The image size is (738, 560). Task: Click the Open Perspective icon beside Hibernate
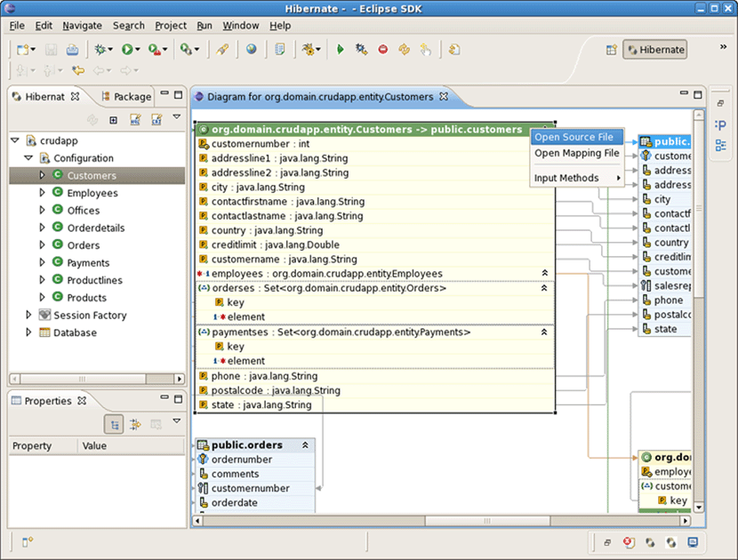coord(611,50)
